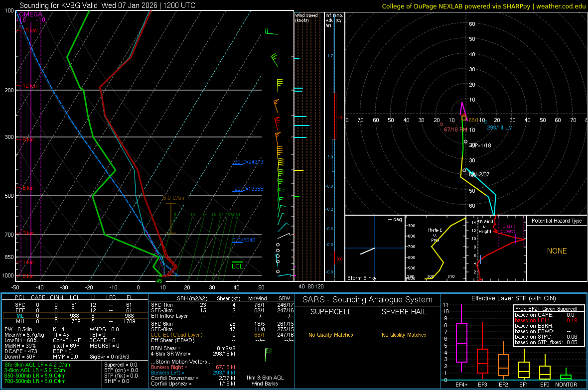Click the Sfc-3km AGL LR = 4.2 C/km line

click(x=37, y=365)
